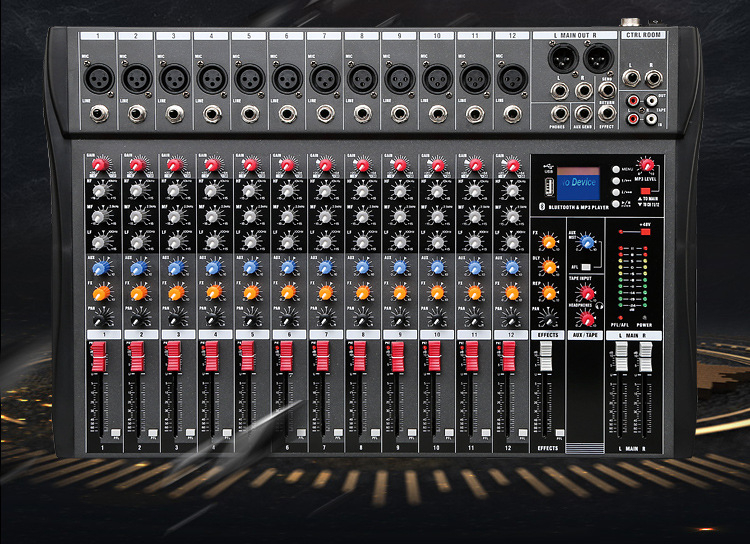Click the channel 5 red fader
The image size is (750, 544).
click(246, 355)
